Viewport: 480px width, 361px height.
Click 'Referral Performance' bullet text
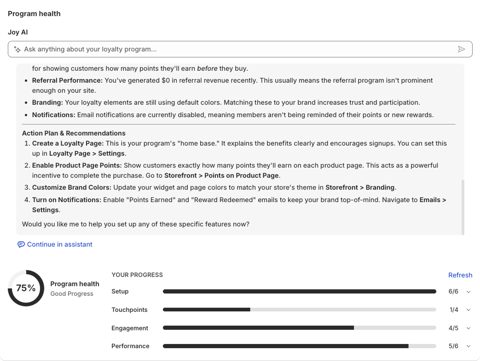(67, 80)
